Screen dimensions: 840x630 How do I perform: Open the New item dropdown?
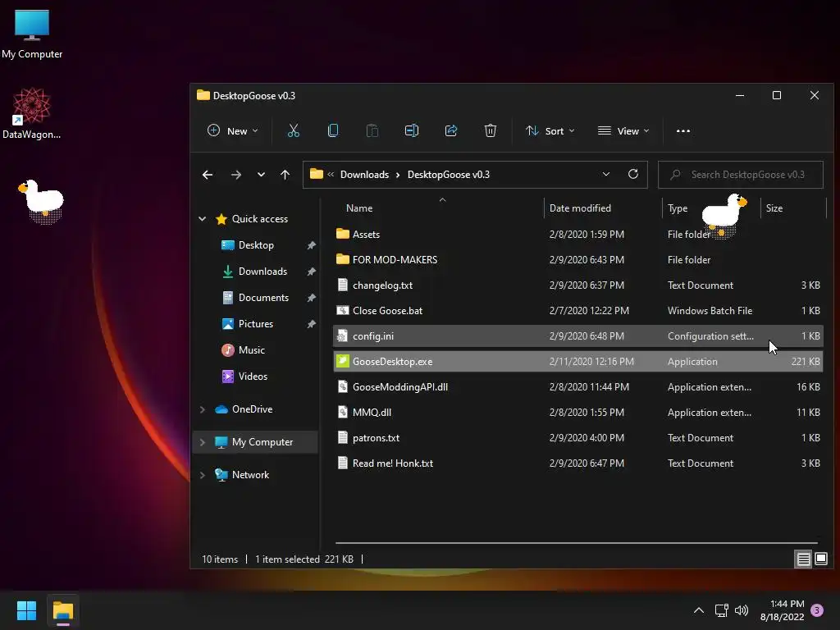[233, 130]
